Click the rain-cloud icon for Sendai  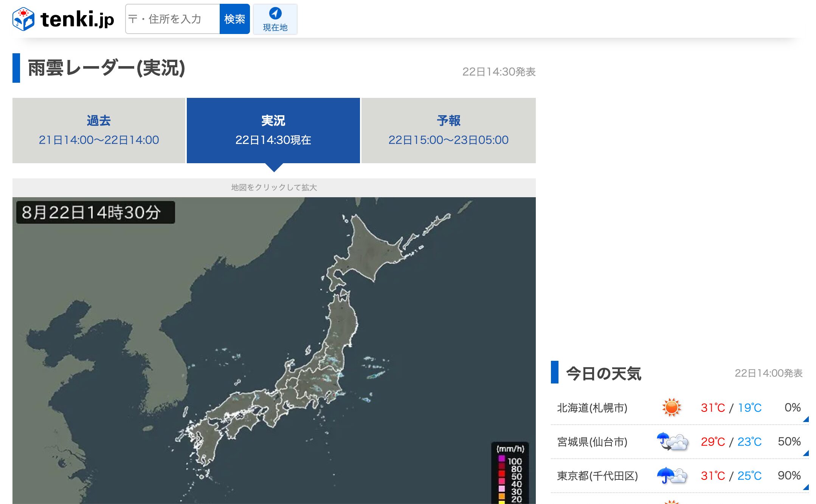[x=672, y=441]
